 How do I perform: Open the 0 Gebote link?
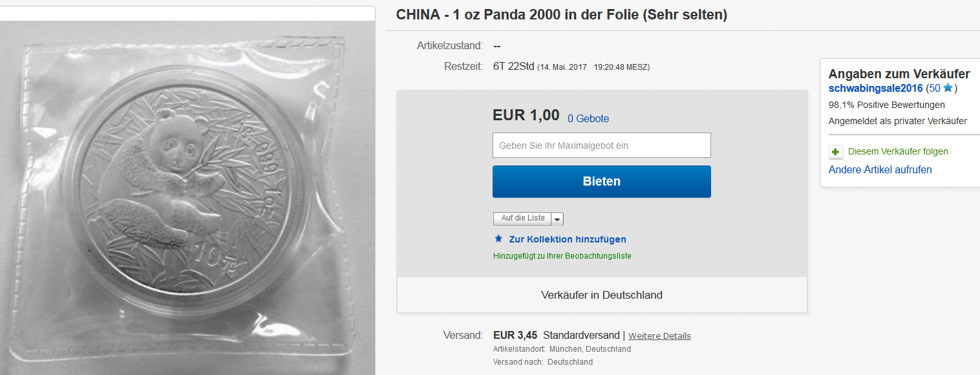(588, 118)
